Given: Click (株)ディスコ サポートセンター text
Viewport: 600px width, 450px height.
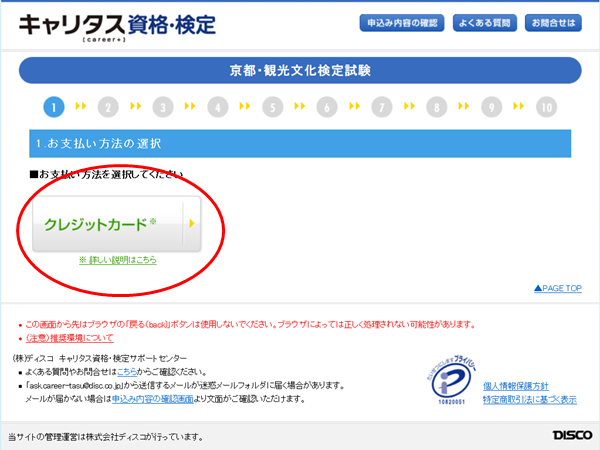Looking at the screenshot, I should pos(99,358).
